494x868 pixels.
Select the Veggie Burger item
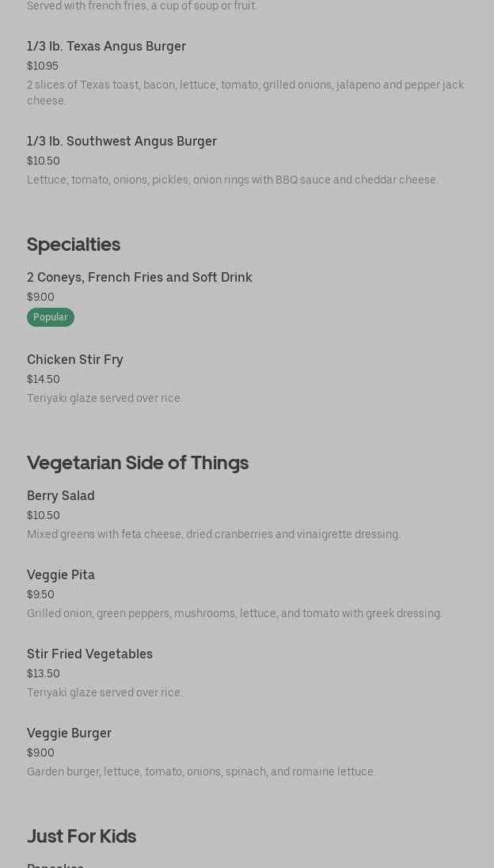tap(69, 733)
